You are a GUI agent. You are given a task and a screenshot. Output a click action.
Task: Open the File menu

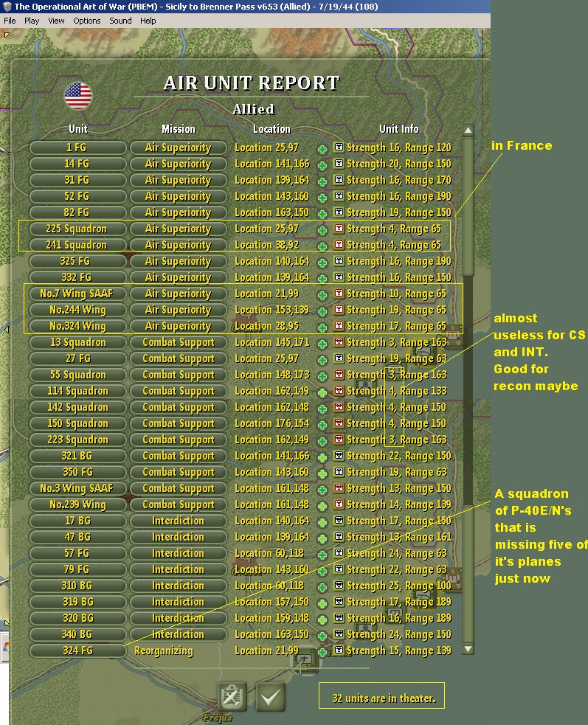(x=10, y=21)
